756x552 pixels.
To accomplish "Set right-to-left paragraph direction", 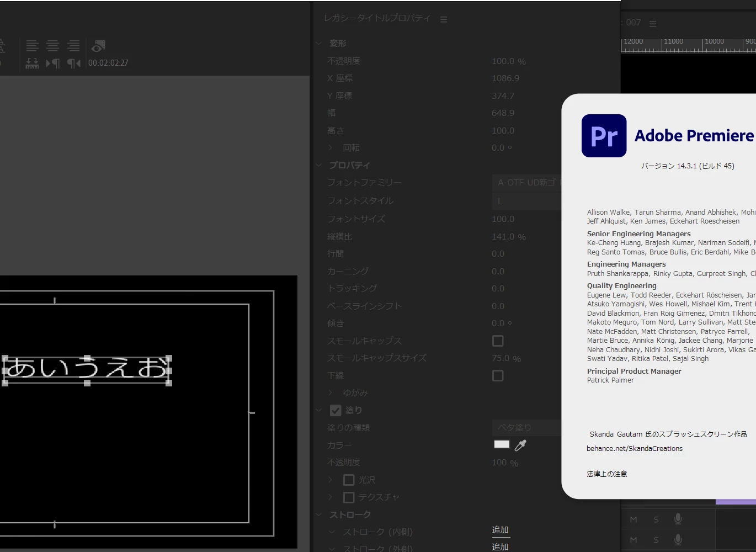I will point(73,63).
